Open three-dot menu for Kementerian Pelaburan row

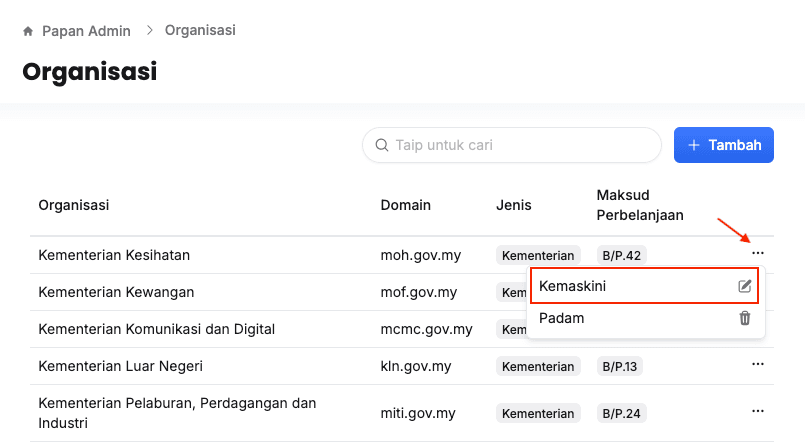[x=757, y=412]
